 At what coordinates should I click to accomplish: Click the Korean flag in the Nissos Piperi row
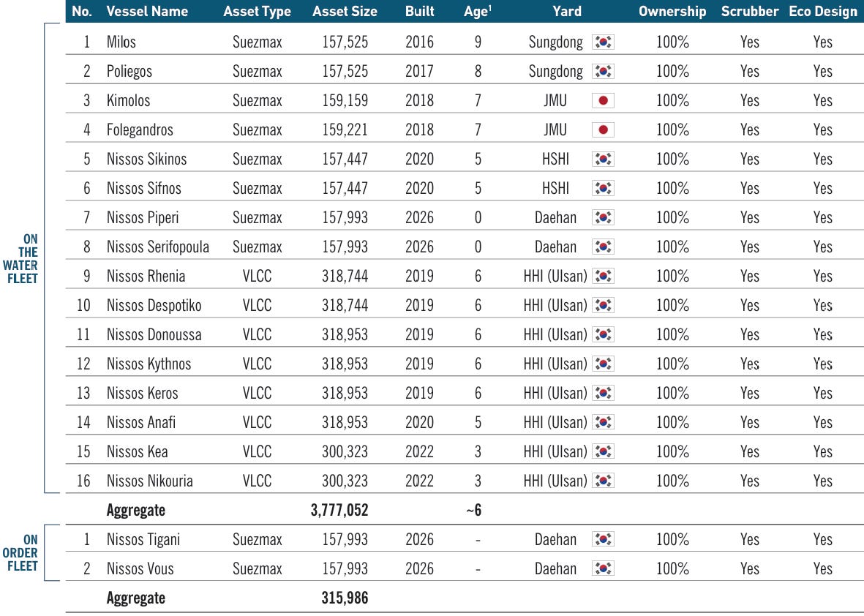603,217
